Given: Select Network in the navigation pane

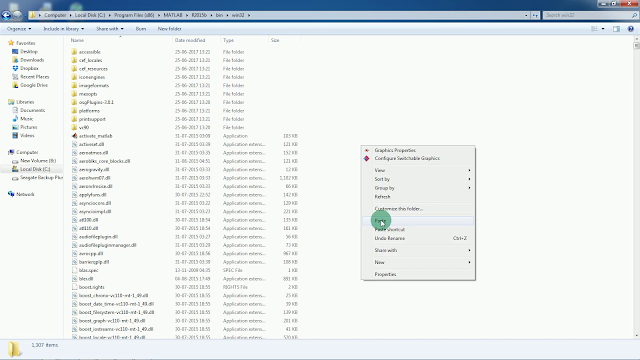Looking at the screenshot, I should (25, 194).
